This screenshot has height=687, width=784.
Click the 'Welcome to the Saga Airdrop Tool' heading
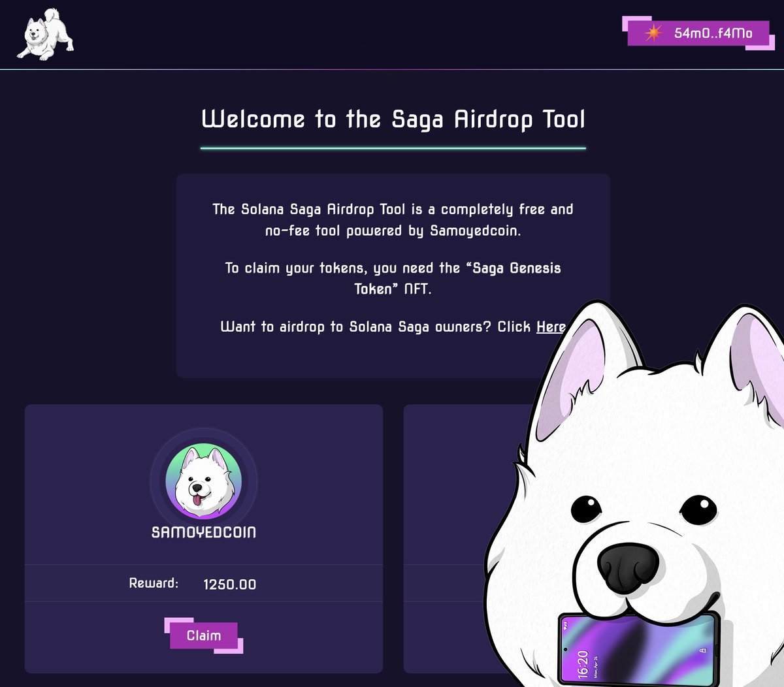point(393,120)
